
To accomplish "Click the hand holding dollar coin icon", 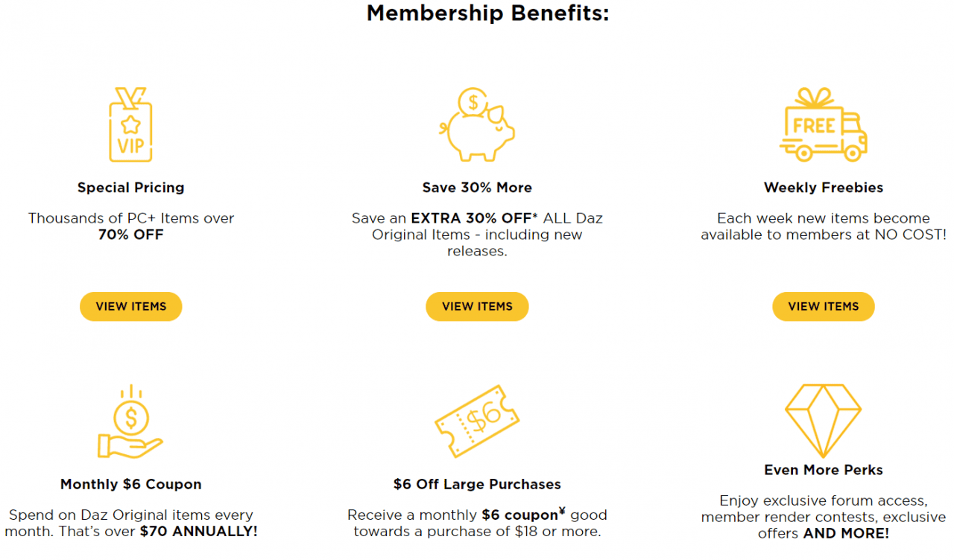I will click(130, 422).
